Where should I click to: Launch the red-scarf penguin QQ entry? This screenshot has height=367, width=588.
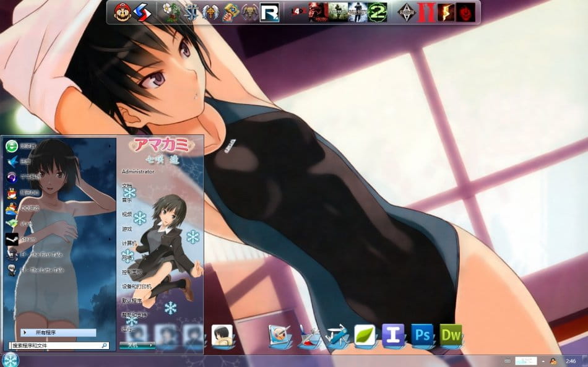click(58, 192)
